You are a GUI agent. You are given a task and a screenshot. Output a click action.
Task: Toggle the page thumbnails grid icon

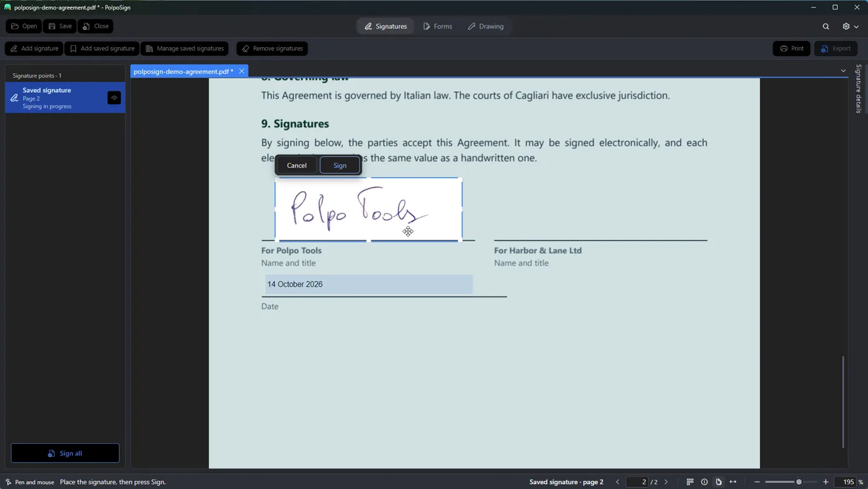[x=690, y=482]
